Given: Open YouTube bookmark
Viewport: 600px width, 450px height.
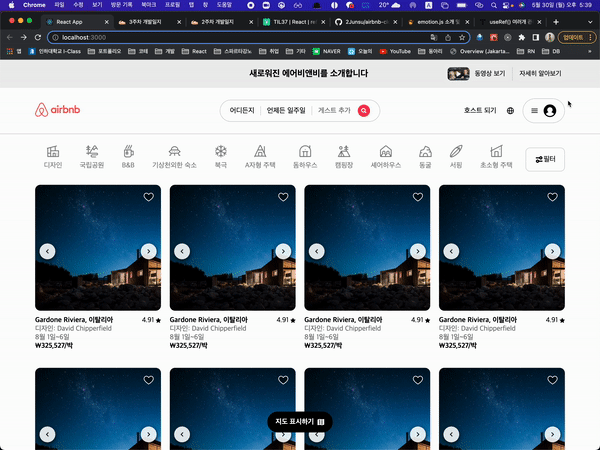Looking at the screenshot, I should (x=395, y=51).
